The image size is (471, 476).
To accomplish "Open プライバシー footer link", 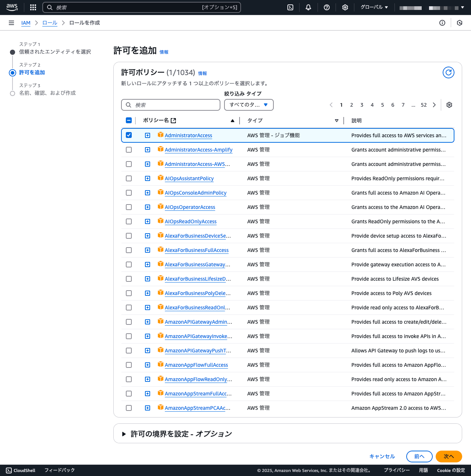I will pos(397,470).
